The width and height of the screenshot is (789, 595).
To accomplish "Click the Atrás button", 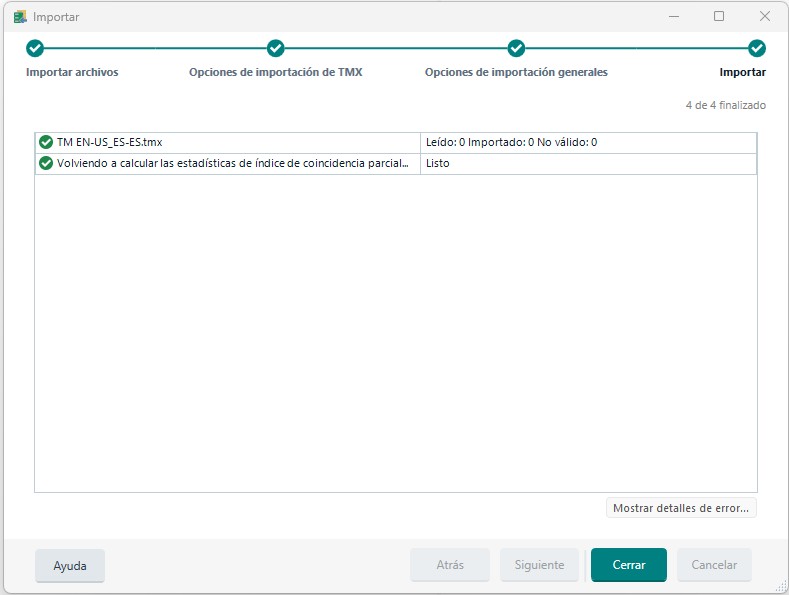I will click(x=450, y=565).
